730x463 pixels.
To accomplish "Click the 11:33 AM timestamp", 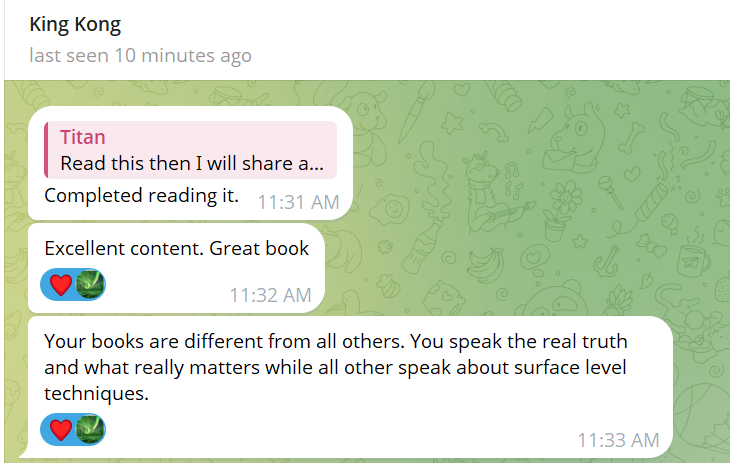I will (x=618, y=440).
